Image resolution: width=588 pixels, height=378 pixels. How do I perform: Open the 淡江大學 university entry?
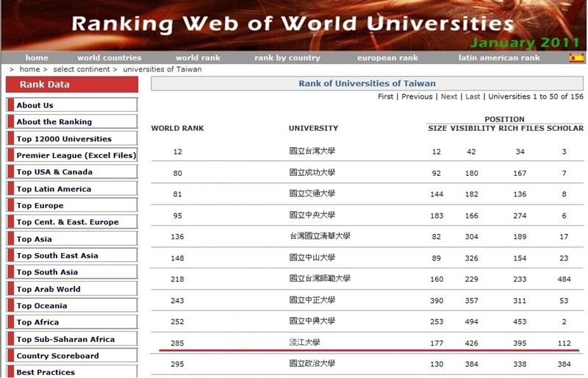pyautogui.click(x=304, y=342)
